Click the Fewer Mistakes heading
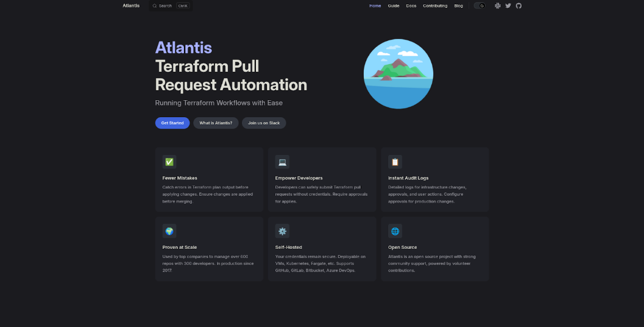The height and width of the screenshot is (327, 644). pos(180,178)
